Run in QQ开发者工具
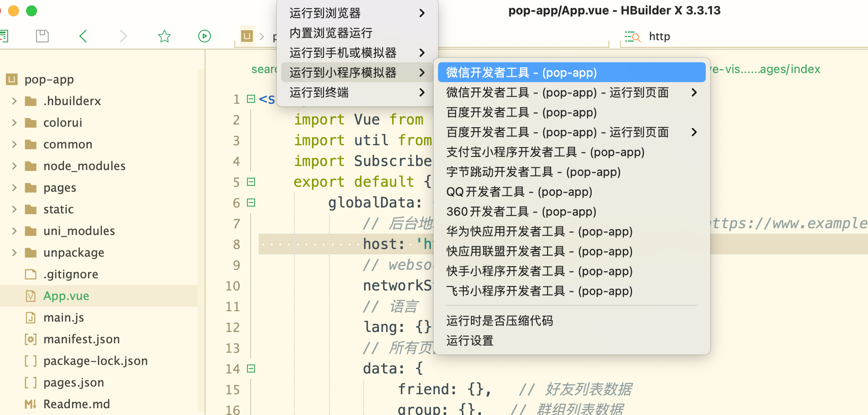This screenshot has width=868, height=415. pyautogui.click(x=571, y=192)
